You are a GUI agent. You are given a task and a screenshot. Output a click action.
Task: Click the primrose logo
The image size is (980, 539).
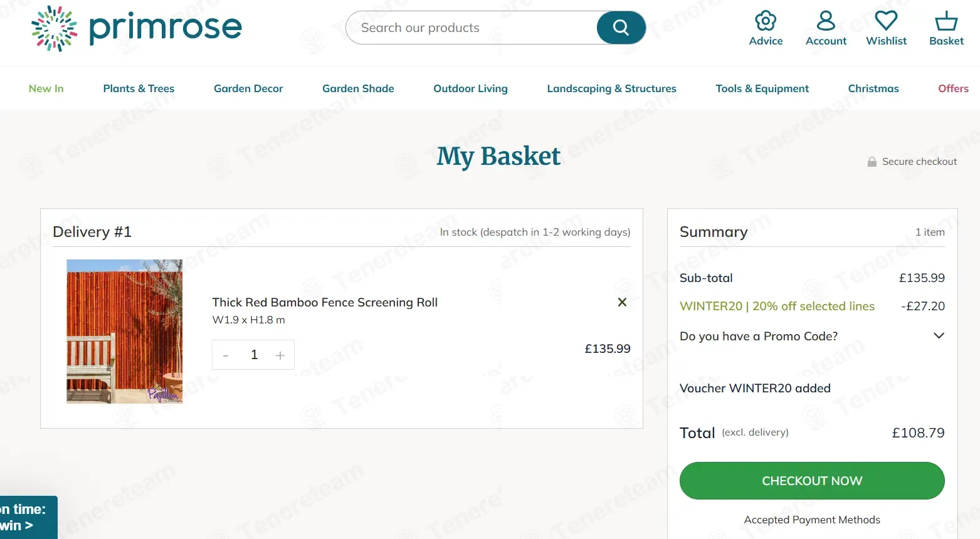click(137, 28)
